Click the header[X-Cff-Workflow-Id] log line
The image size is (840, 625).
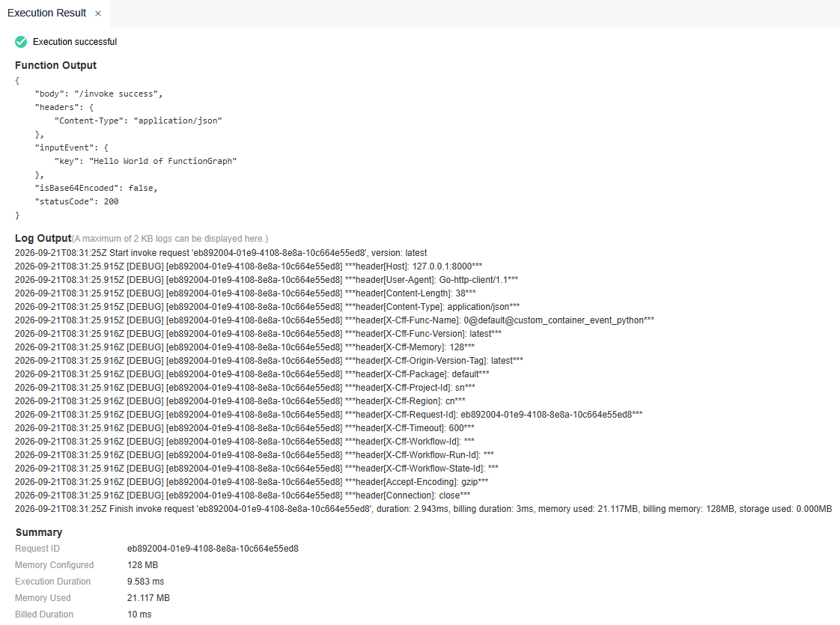click(244, 442)
